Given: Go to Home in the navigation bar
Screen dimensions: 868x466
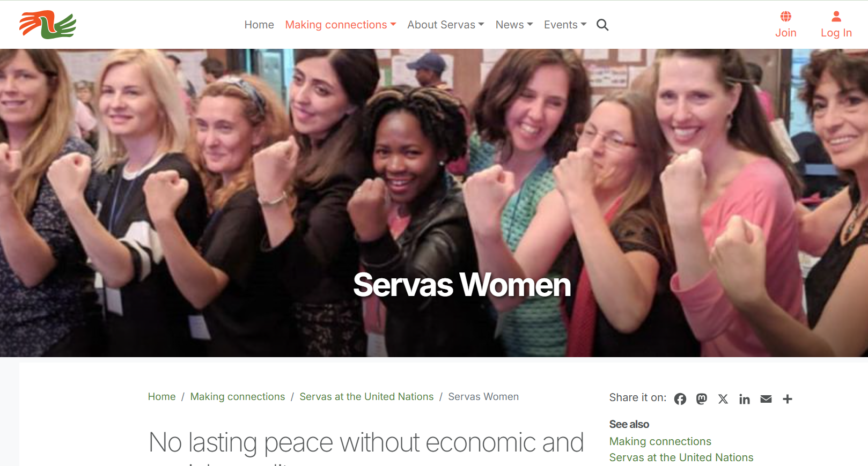Looking at the screenshot, I should 259,25.
